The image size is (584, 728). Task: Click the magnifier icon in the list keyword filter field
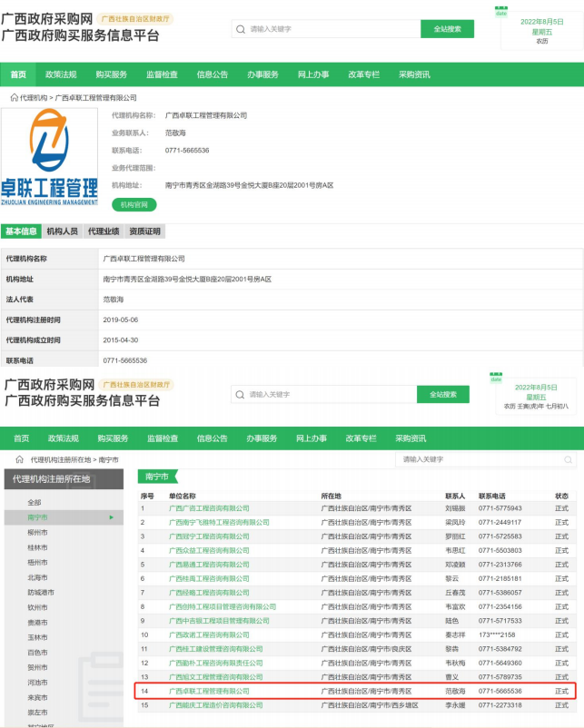click(568, 459)
